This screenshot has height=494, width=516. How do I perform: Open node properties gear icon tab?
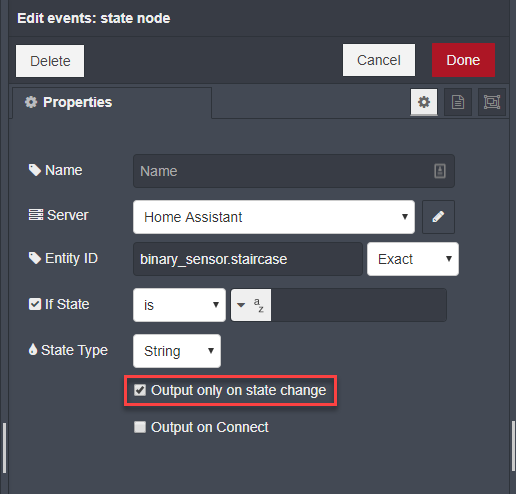[x=424, y=102]
